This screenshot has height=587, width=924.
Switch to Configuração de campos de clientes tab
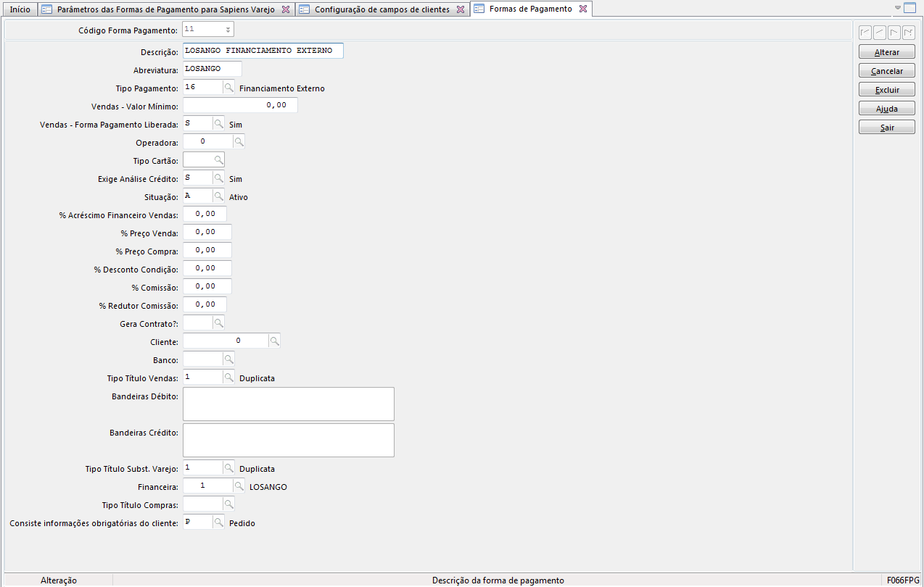(x=382, y=9)
